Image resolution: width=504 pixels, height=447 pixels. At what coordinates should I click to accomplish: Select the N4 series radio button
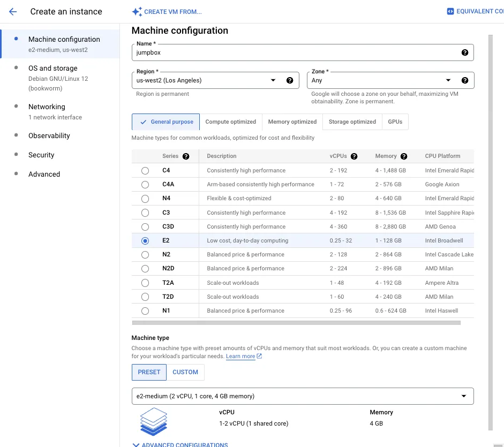tap(145, 199)
